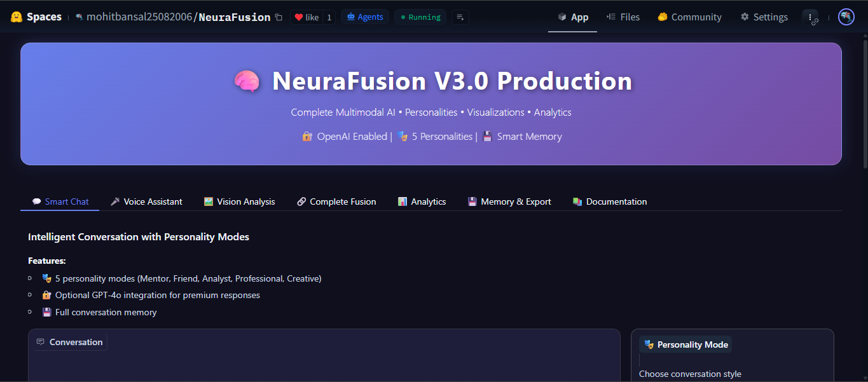Click the brain emoji in the header
The image size is (868, 382).
tap(247, 81)
